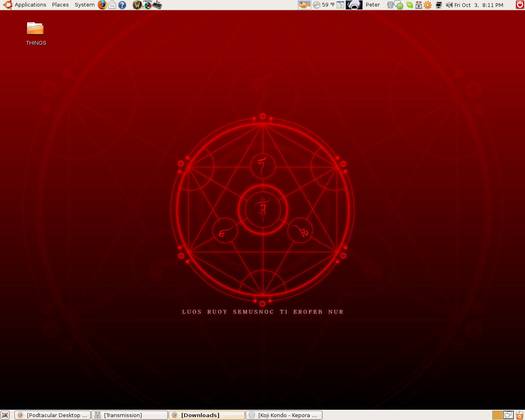Switch to the first orange workspace
Screen dimensions: 525x420
click(x=498, y=415)
